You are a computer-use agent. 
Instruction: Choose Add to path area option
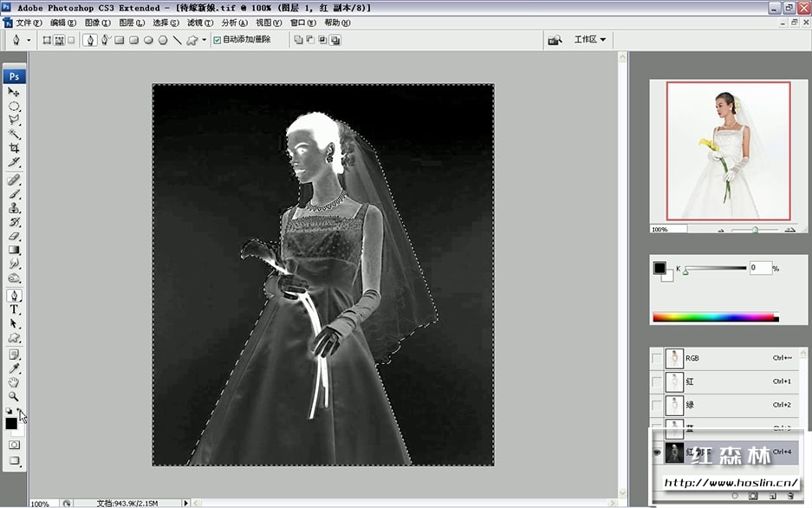click(x=298, y=40)
